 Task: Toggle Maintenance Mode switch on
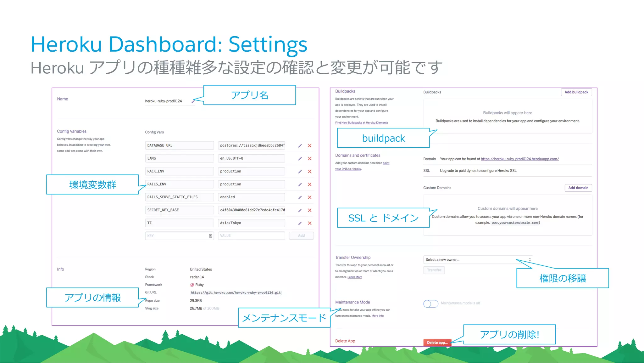430,303
